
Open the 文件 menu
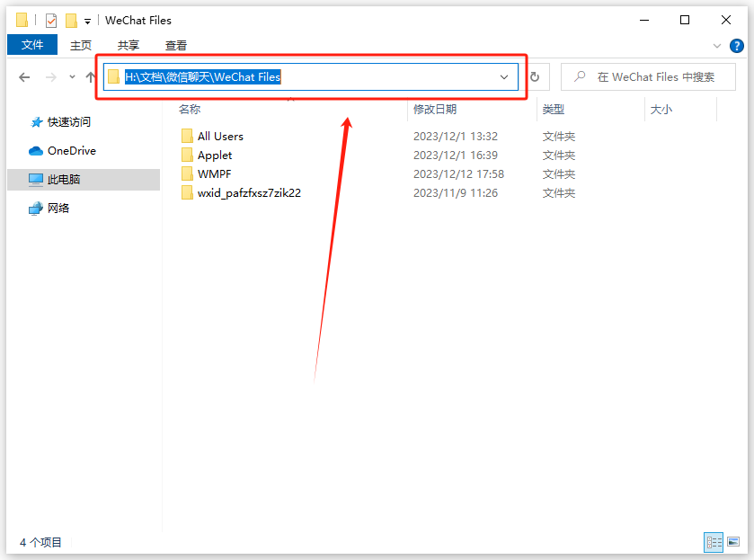coord(32,45)
